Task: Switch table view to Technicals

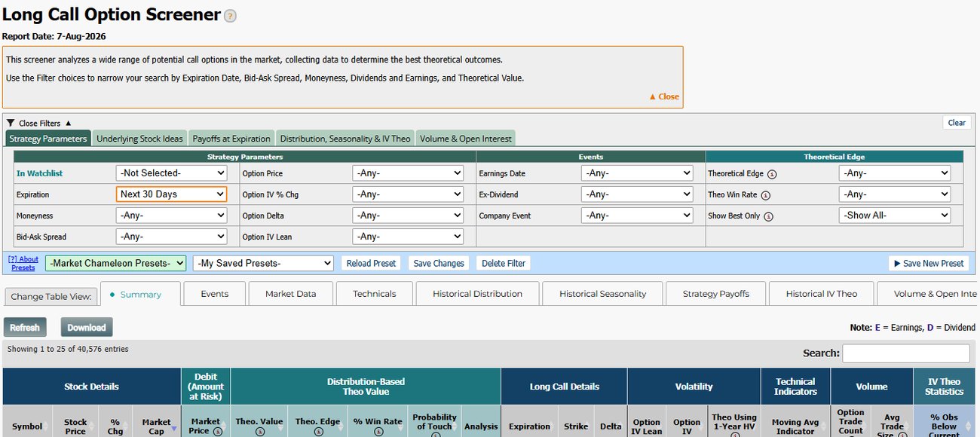Action: [x=374, y=294]
